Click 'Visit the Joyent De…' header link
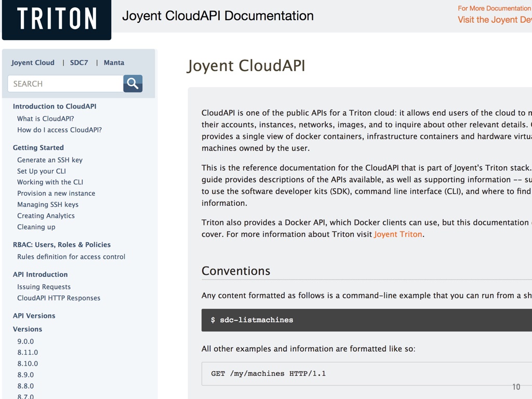Image resolution: width=532 pixels, height=399 pixels. tap(495, 20)
